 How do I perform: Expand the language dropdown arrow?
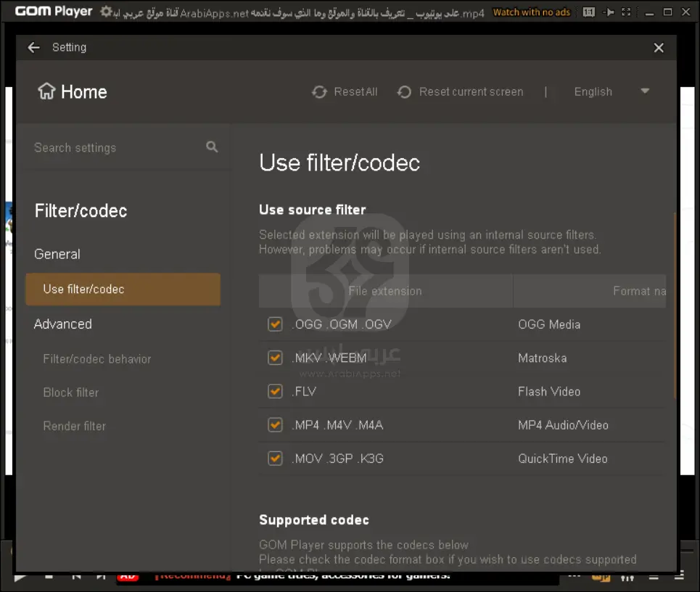645,91
